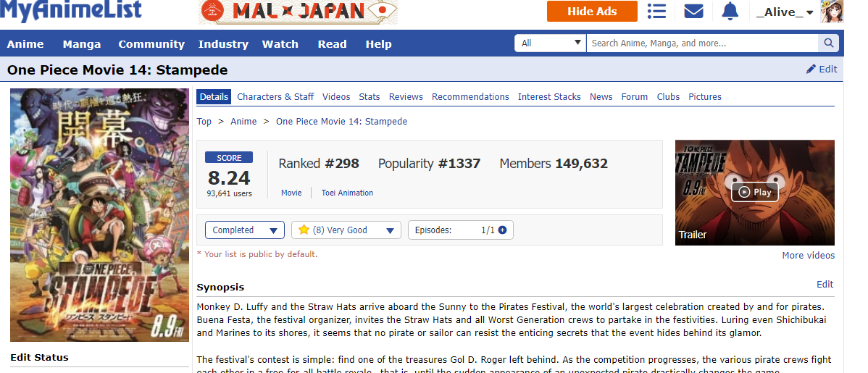The width and height of the screenshot is (868, 373).
Task: Click the user profile avatar
Action: (831, 12)
